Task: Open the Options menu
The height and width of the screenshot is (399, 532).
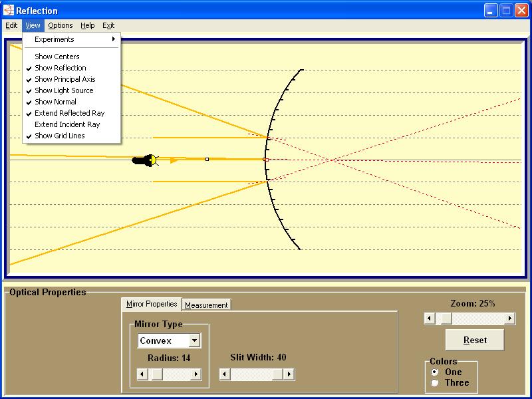Action: click(60, 25)
